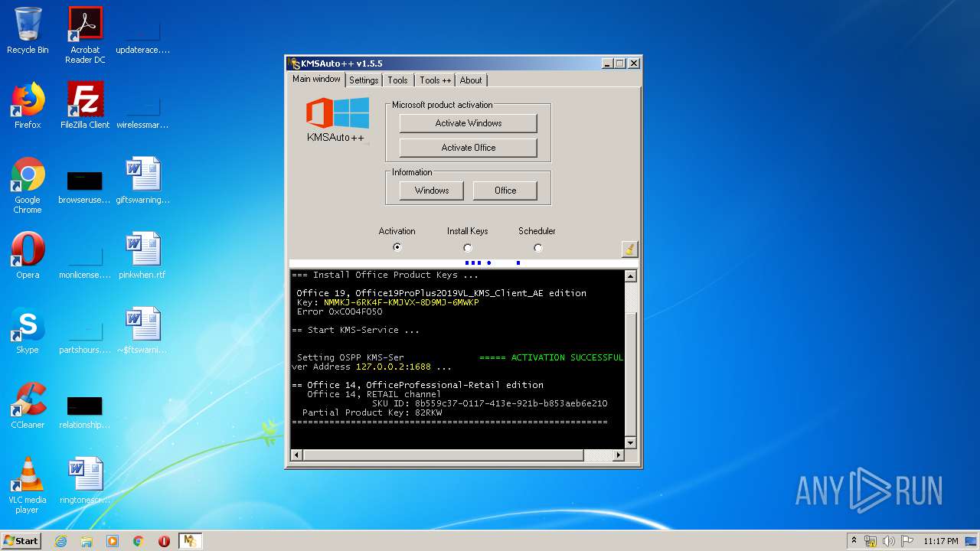This screenshot has width=980, height=551.
Task: Open Action Center flag tray icon
Action: pos(906,541)
